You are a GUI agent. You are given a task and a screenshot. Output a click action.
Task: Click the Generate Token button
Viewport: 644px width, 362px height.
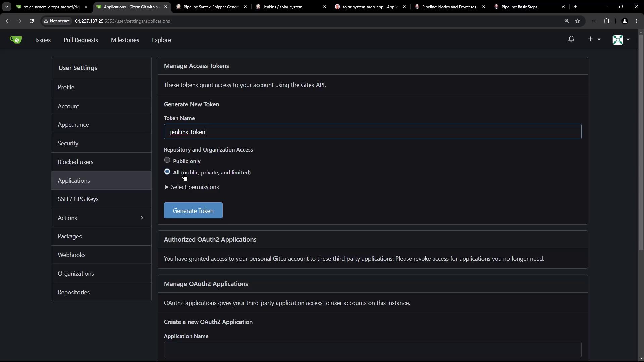point(193,210)
